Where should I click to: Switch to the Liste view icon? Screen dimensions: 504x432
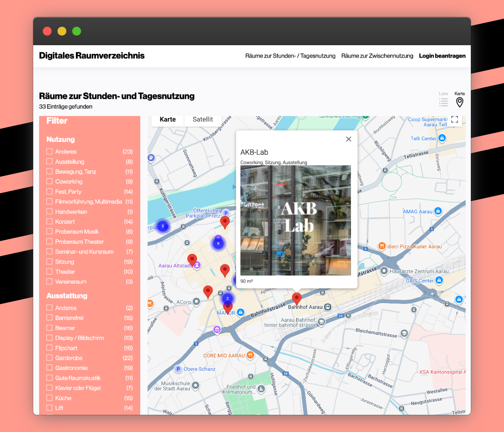pos(443,102)
